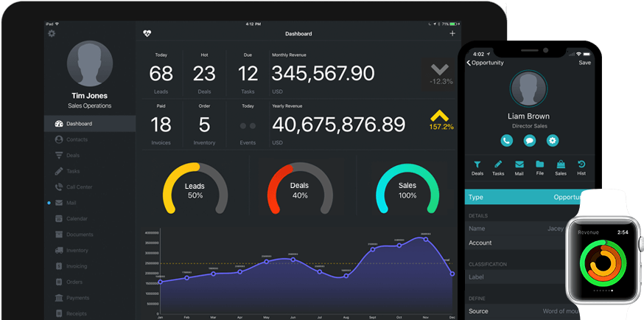Tap the Due 12 Tasks tile
The width and height of the screenshot is (644, 320).
[x=248, y=73]
